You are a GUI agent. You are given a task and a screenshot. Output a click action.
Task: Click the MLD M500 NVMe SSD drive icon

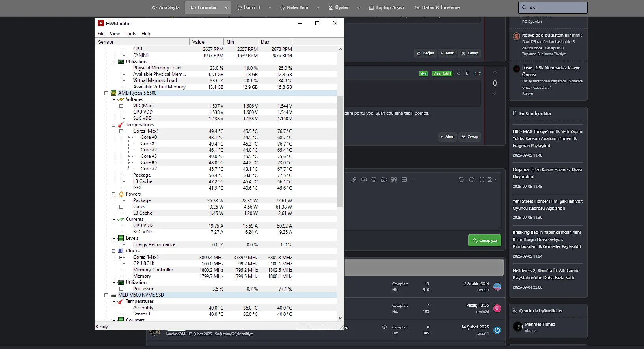[x=114, y=295]
